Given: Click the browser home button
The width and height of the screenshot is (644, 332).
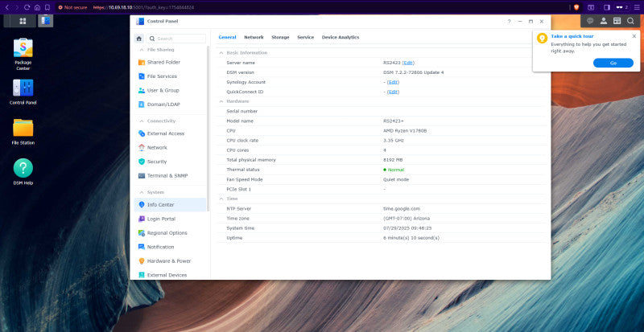Looking at the screenshot, I should tap(37, 7).
